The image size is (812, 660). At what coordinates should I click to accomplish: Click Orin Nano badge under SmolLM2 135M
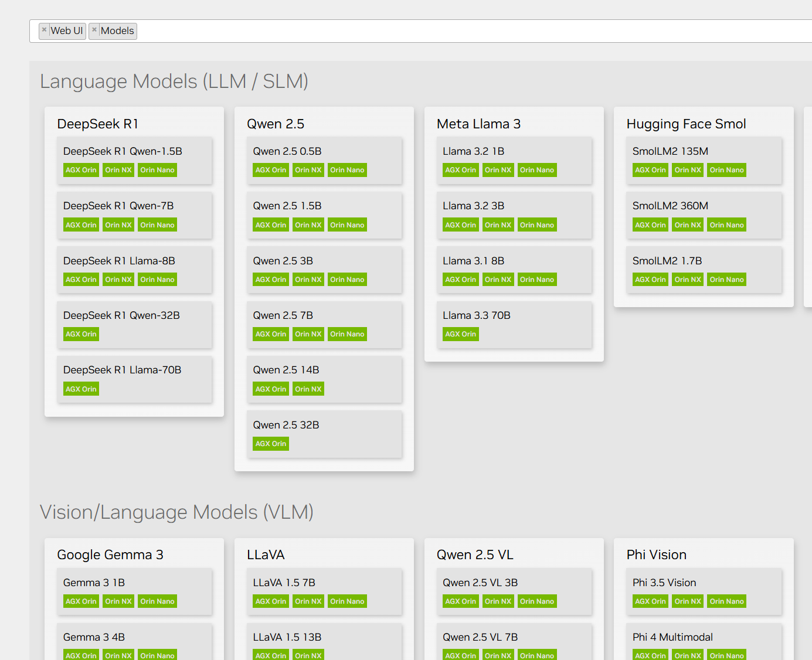pyautogui.click(x=727, y=170)
